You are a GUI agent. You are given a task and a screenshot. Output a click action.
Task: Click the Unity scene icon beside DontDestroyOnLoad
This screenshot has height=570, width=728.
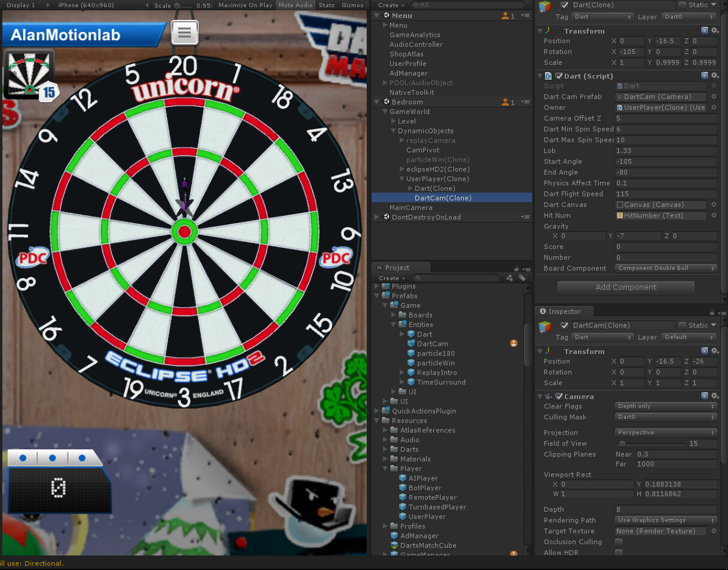pos(386,217)
